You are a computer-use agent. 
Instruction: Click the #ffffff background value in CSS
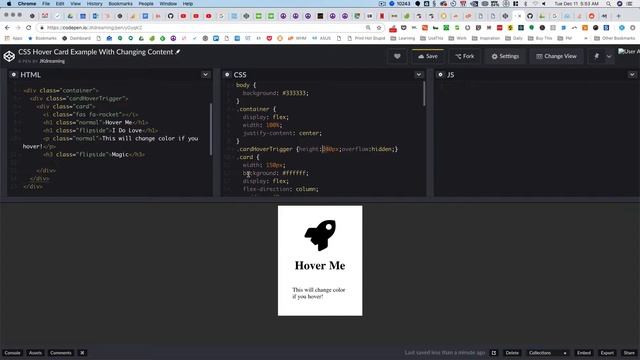click(x=295, y=173)
